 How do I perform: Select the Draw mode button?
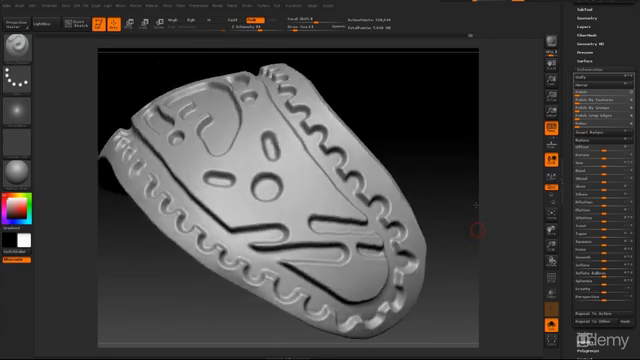click(114, 24)
